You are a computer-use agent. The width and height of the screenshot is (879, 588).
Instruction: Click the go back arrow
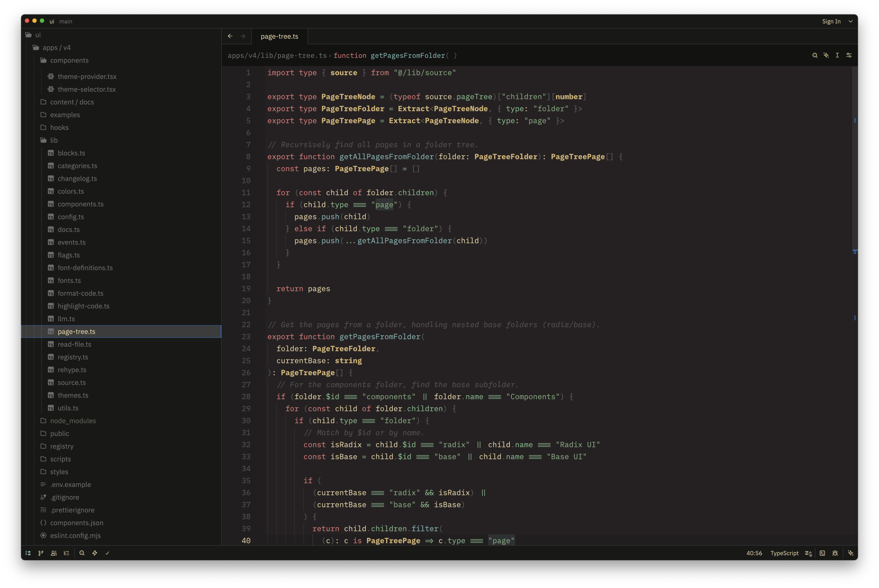point(230,36)
